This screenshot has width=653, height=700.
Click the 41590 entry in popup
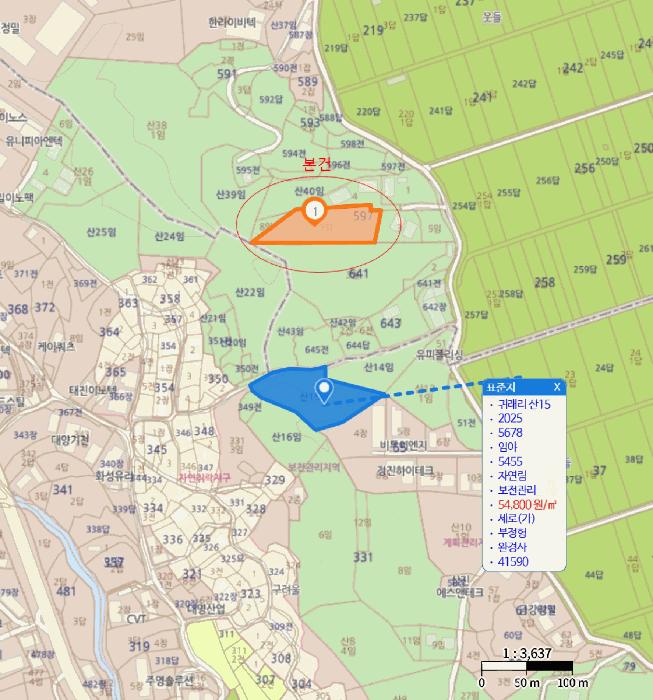pos(512,562)
